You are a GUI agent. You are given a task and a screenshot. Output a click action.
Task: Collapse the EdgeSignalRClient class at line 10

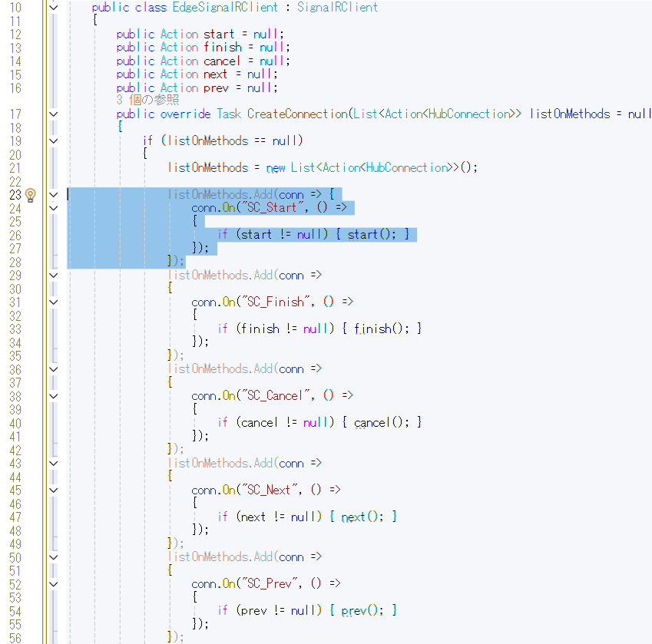pyautogui.click(x=54, y=7)
